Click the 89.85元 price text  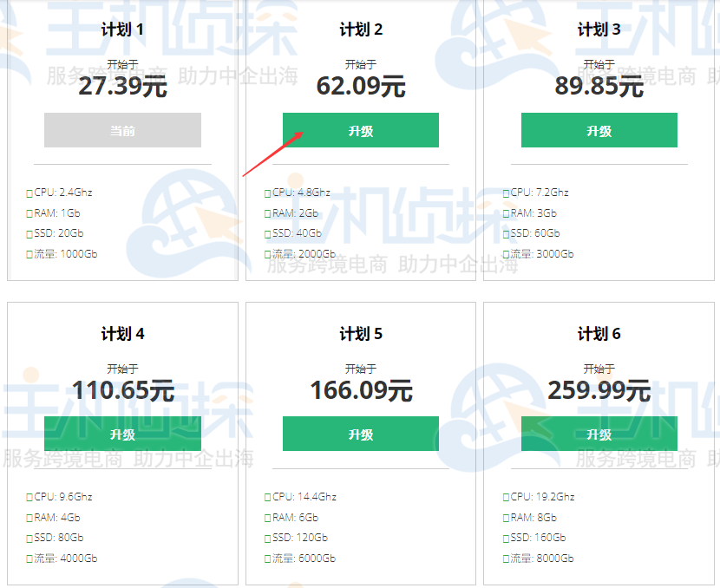click(x=599, y=87)
